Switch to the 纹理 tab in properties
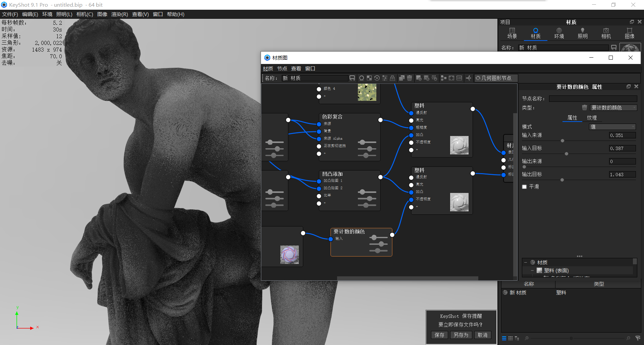 (x=592, y=118)
